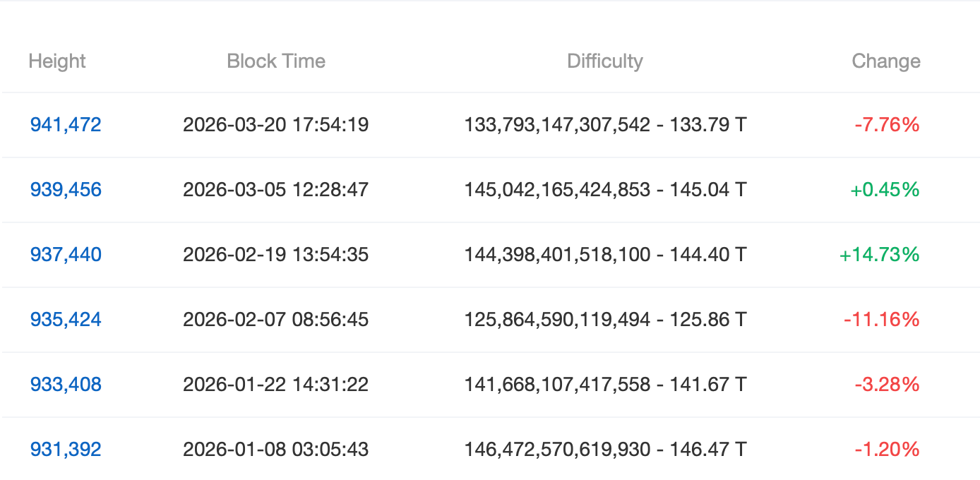
Task: Sort table by the Difficulty column
Action: pos(604,61)
